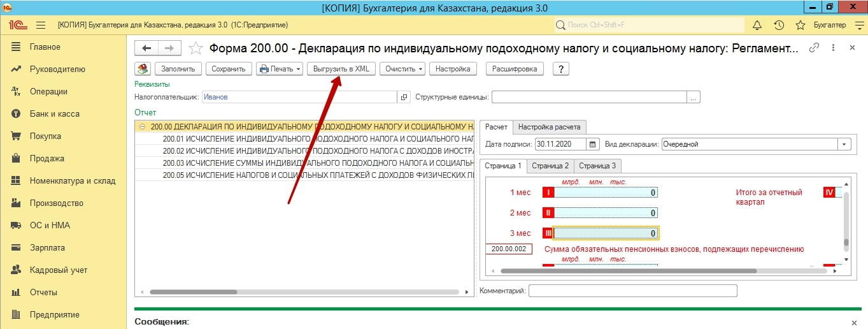
Task: Add form to favorites using title star
Action: (x=196, y=48)
